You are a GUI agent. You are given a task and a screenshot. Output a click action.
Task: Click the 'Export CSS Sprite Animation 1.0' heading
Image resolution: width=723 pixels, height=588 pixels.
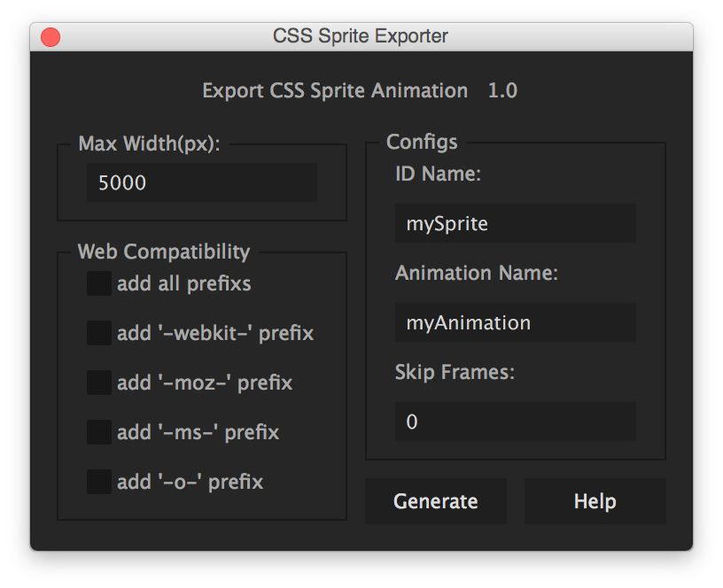[361, 90]
